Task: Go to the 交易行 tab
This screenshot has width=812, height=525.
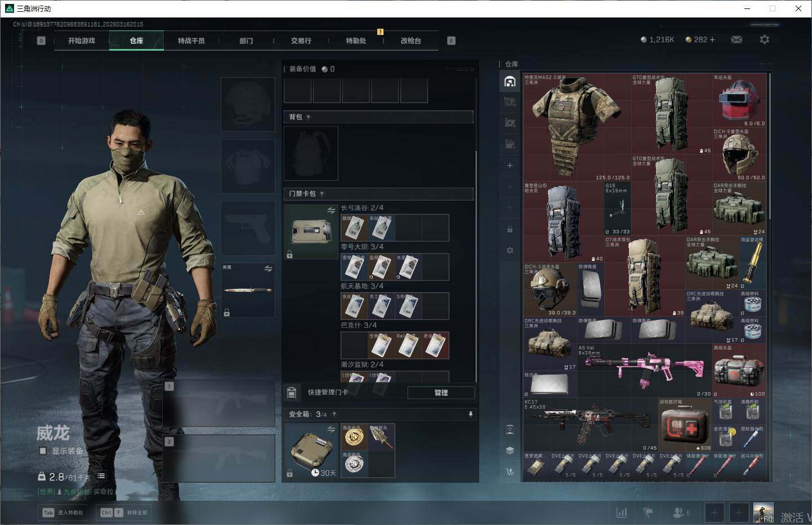Action: coord(301,41)
